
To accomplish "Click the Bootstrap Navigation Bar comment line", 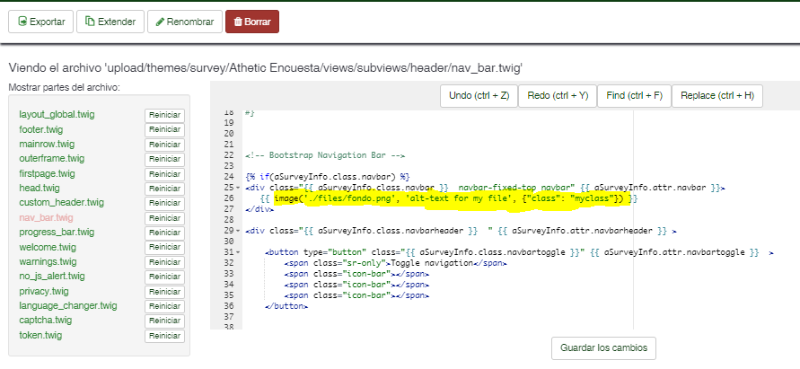I will pos(325,155).
